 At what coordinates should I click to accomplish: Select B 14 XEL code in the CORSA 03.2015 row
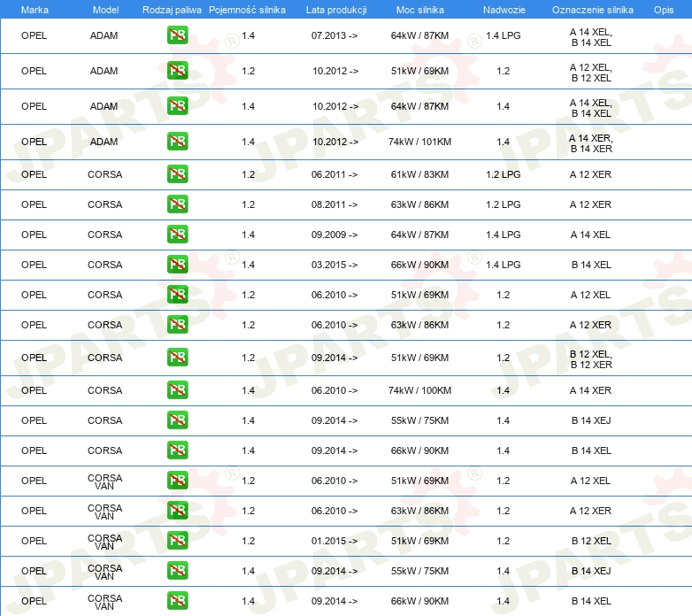click(591, 265)
